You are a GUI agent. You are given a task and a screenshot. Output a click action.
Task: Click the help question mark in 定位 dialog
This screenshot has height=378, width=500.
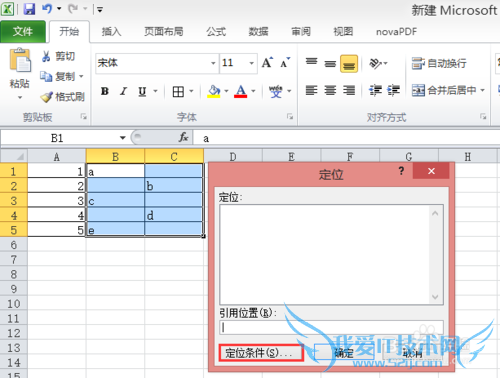(x=401, y=171)
